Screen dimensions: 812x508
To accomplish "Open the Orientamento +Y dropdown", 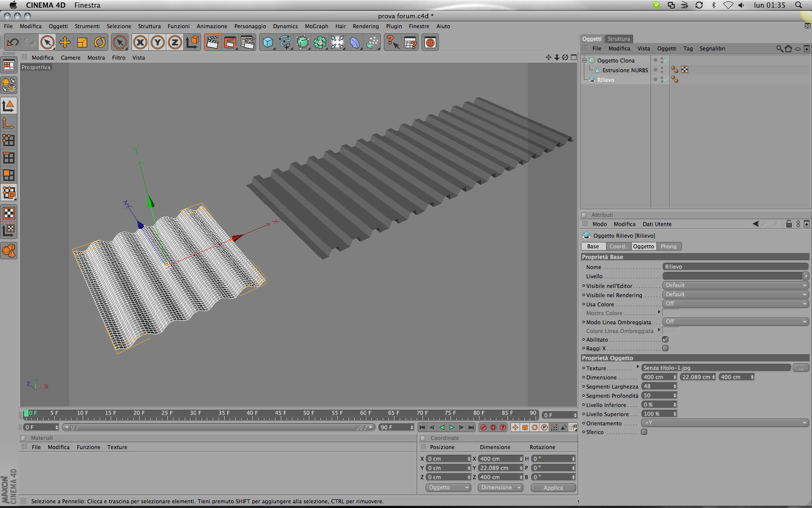I will (x=725, y=423).
